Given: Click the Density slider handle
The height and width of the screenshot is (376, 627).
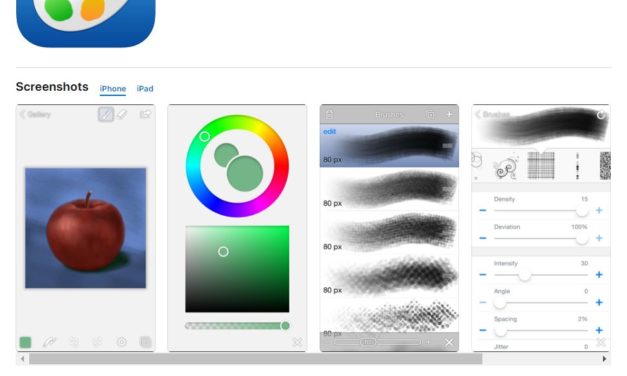Looking at the screenshot, I should point(582,210).
